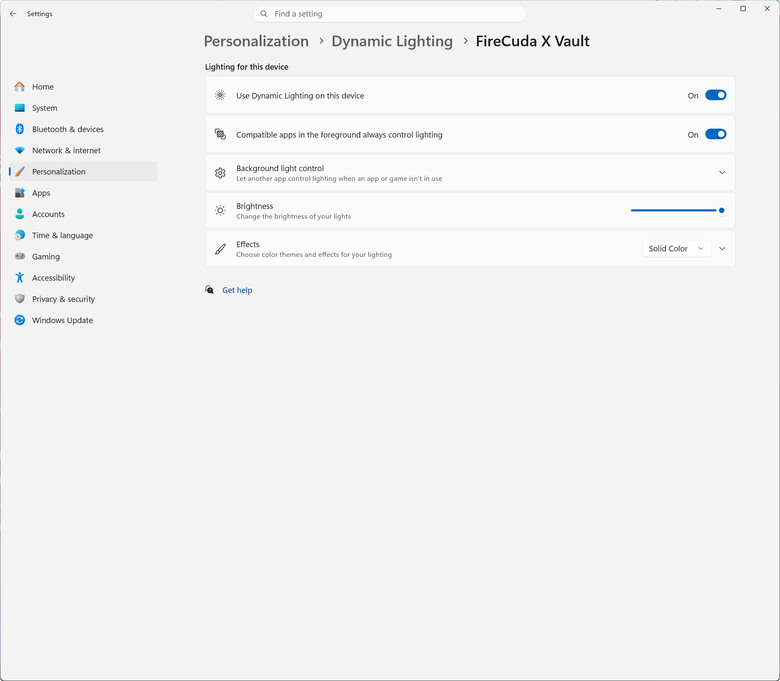Click the compatible apps icon

pyautogui.click(x=220, y=134)
